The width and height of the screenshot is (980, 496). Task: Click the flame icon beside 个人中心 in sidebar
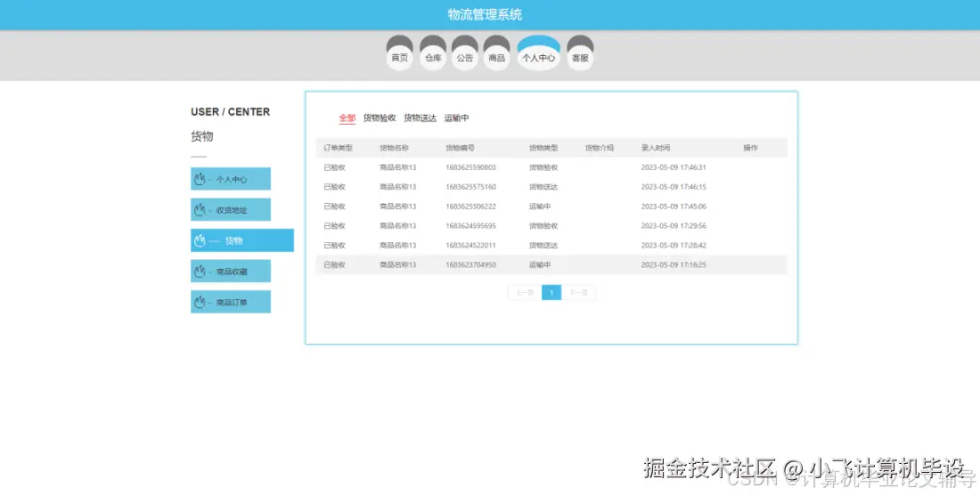point(200,179)
